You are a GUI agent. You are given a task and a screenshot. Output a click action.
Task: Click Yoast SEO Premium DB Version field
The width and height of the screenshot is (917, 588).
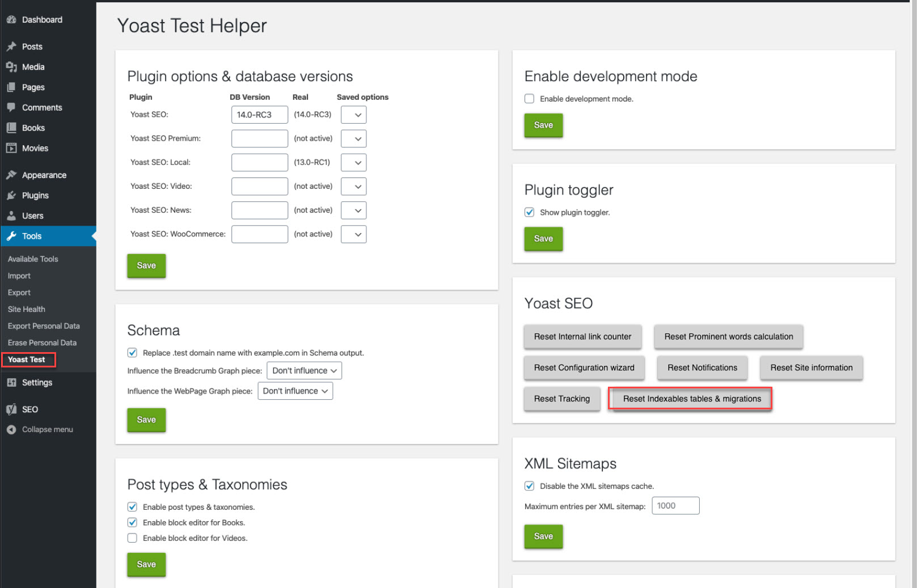click(x=260, y=138)
